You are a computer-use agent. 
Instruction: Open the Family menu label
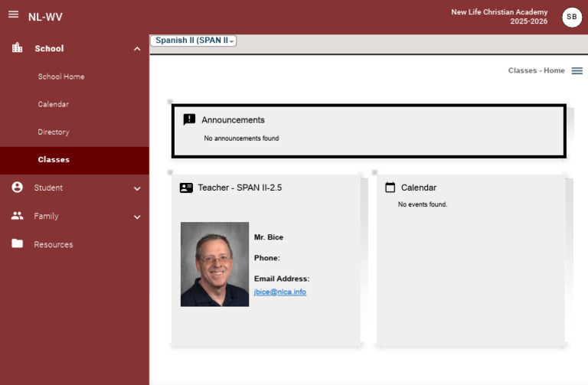[x=46, y=216]
